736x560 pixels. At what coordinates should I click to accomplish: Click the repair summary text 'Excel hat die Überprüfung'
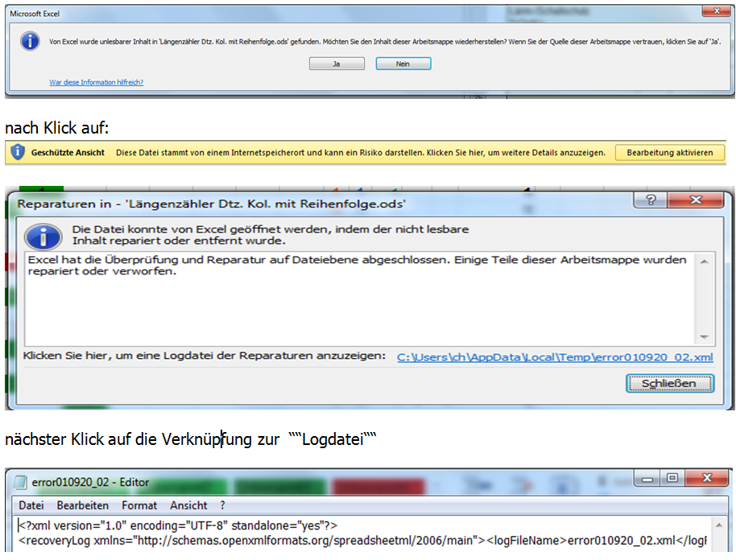click(357, 266)
